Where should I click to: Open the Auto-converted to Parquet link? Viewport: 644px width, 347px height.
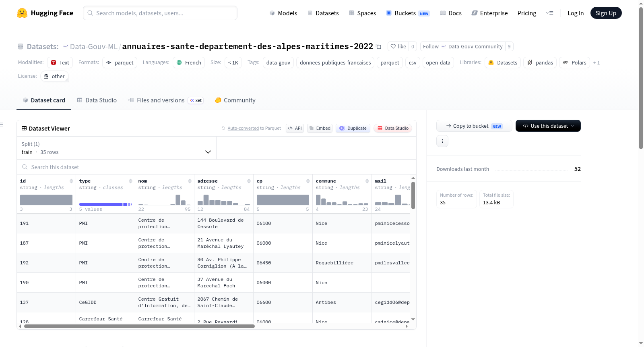243,128
